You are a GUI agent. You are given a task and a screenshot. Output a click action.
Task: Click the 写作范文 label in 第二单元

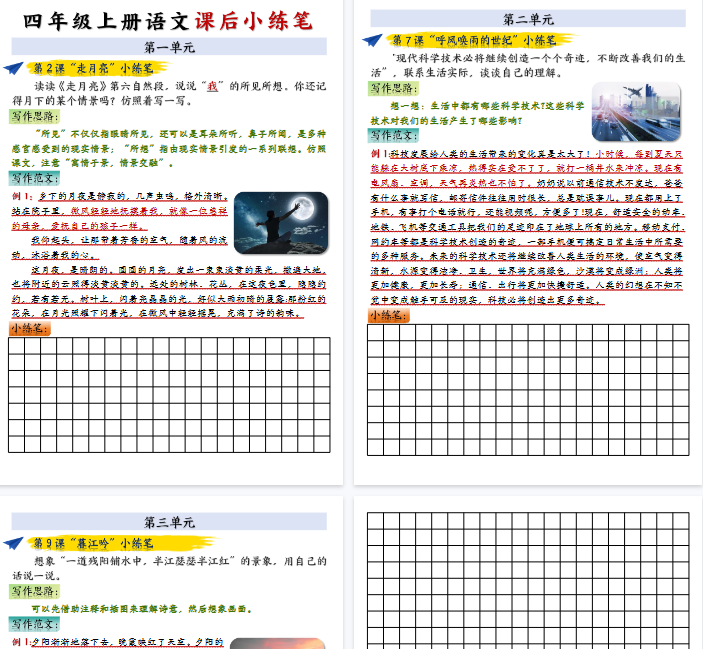point(394,135)
